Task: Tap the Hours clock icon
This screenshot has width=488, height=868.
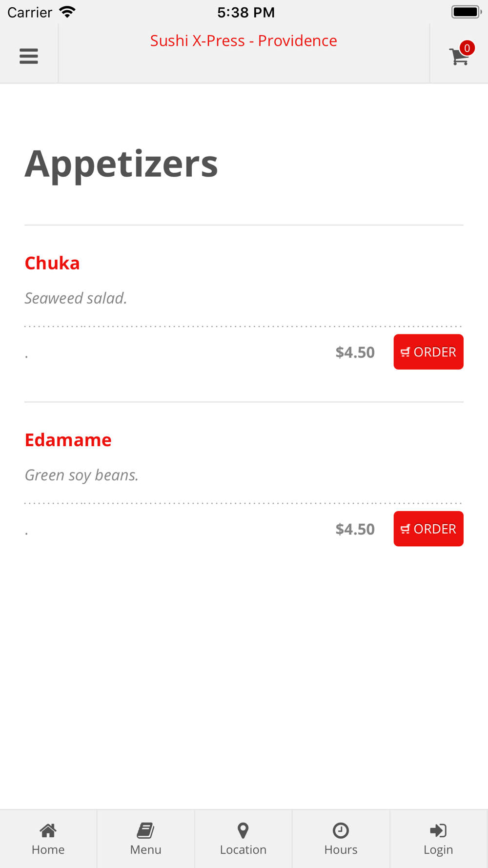Action: click(341, 830)
